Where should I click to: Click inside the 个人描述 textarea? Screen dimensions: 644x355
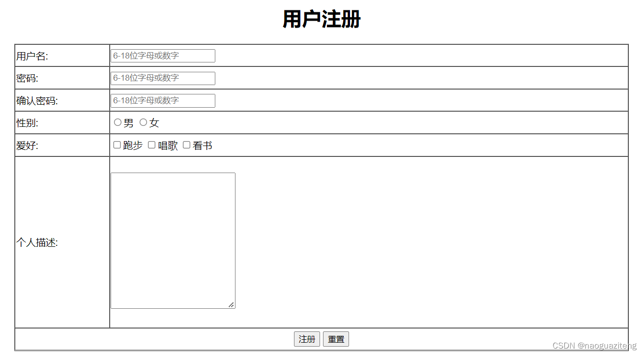pyautogui.click(x=173, y=240)
